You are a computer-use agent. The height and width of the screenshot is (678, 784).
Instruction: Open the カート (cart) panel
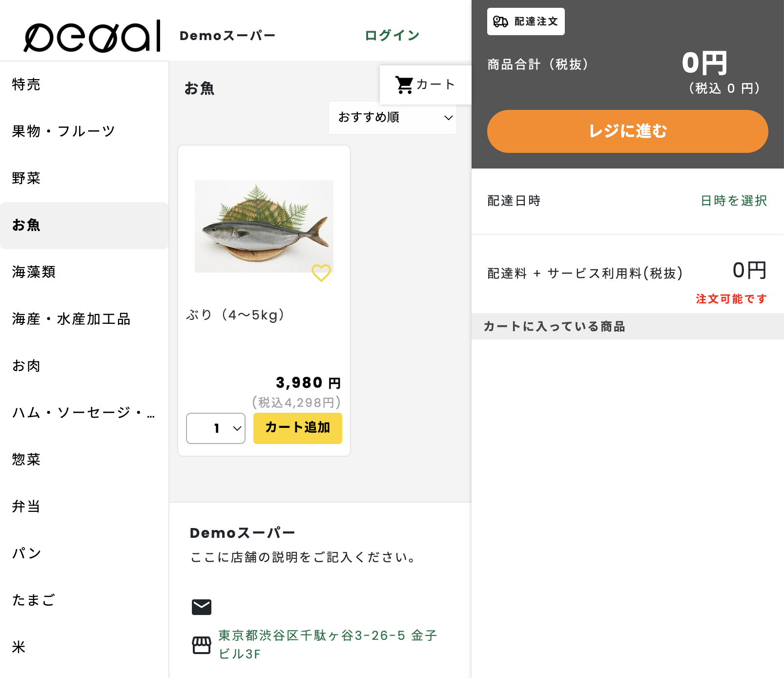tap(424, 85)
